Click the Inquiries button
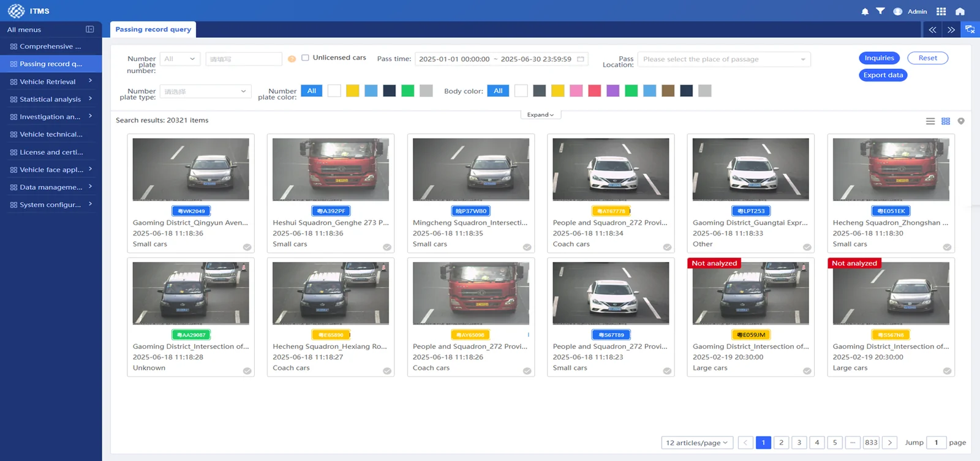Image resolution: width=980 pixels, height=461 pixels. pyautogui.click(x=880, y=58)
